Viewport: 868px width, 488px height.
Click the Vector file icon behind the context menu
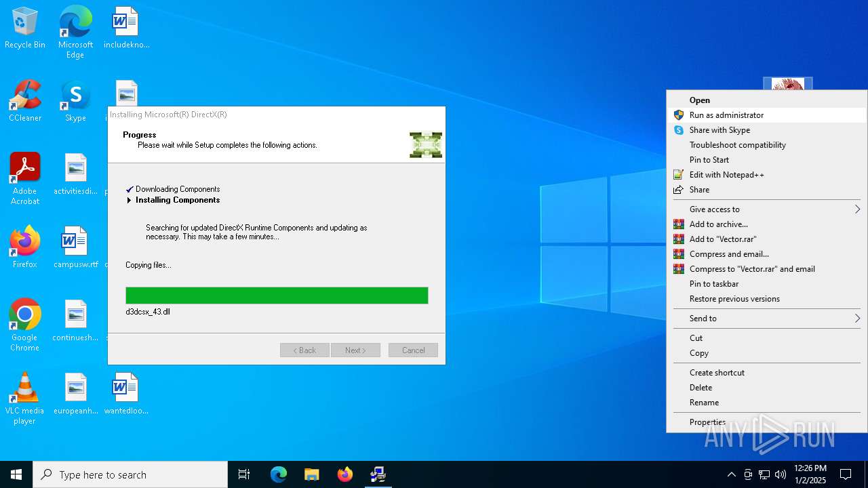[x=788, y=83]
